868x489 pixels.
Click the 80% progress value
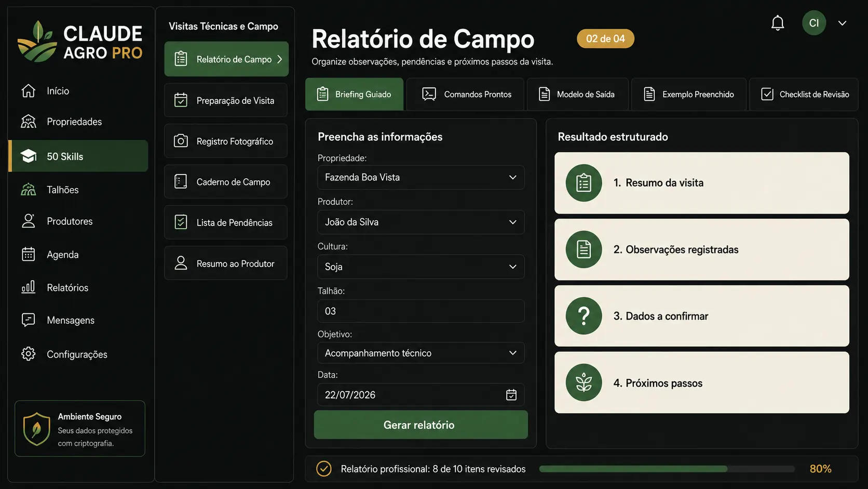click(820, 469)
